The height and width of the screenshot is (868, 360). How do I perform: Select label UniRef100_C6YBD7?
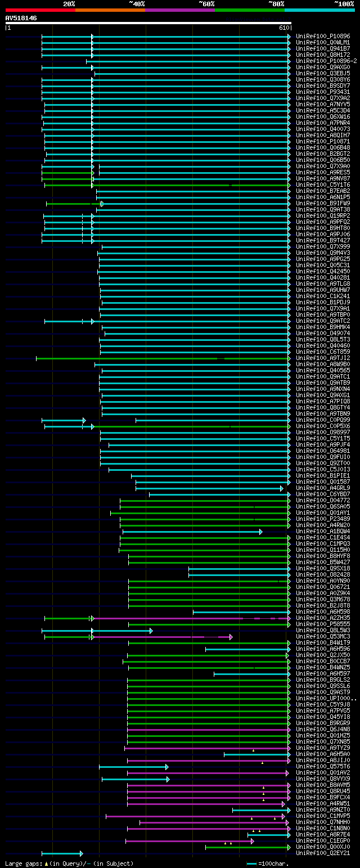(x=323, y=494)
